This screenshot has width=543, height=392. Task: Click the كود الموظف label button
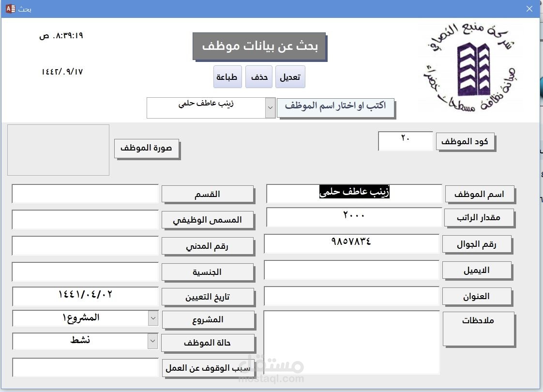point(465,142)
